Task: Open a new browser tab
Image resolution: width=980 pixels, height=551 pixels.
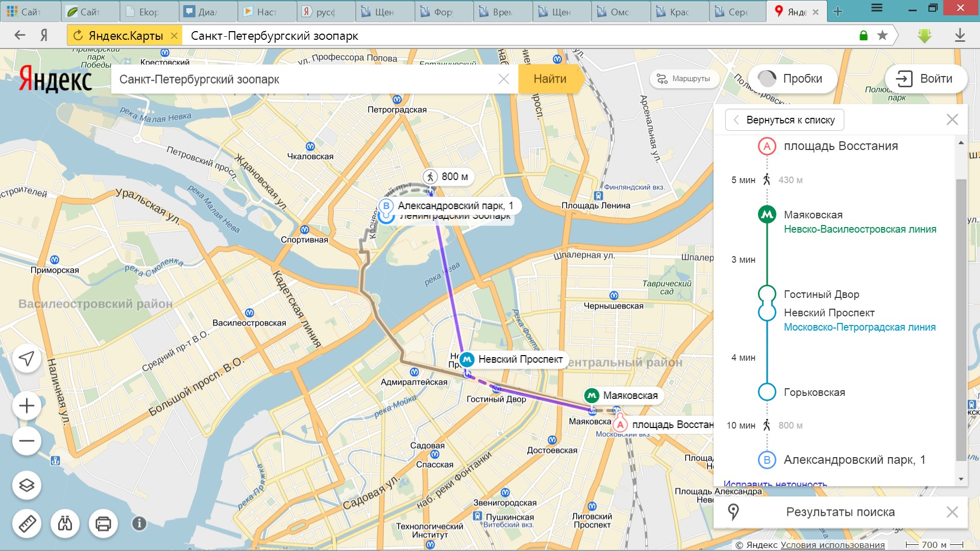Action: pyautogui.click(x=838, y=12)
